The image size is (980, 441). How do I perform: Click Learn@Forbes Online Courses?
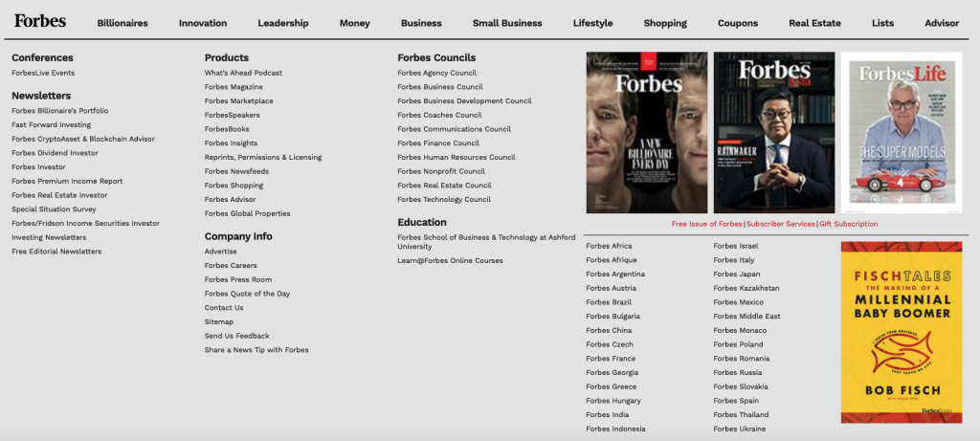coord(450,260)
